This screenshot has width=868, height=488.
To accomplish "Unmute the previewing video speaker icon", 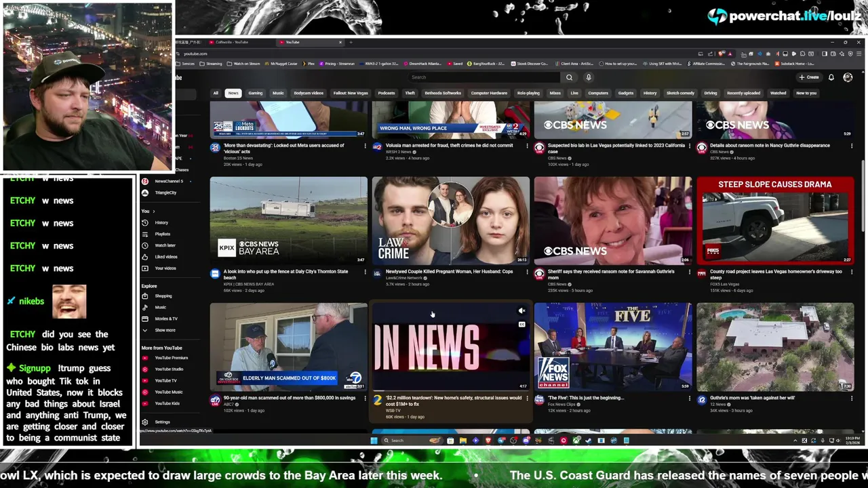I will (521, 311).
